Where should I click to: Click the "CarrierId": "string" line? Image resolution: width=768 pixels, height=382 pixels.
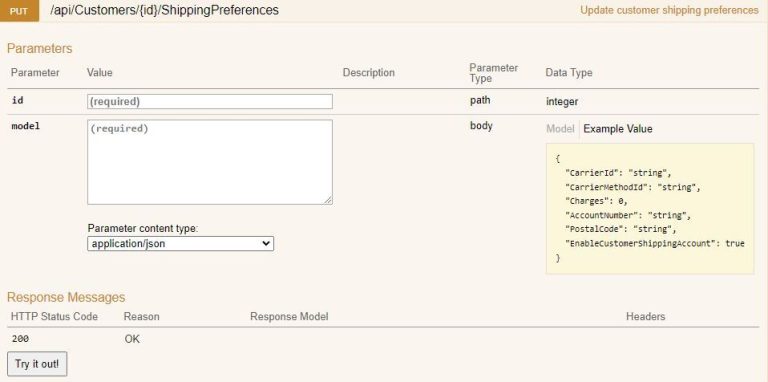[618, 173]
